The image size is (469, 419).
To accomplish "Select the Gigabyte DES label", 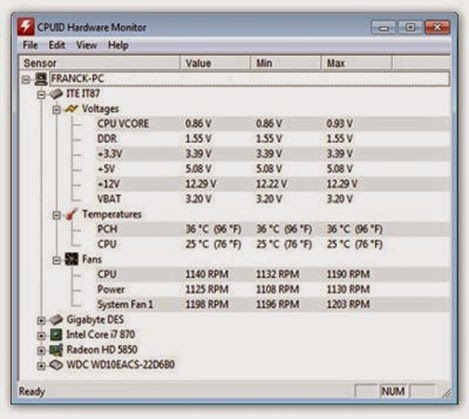I will (95, 320).
